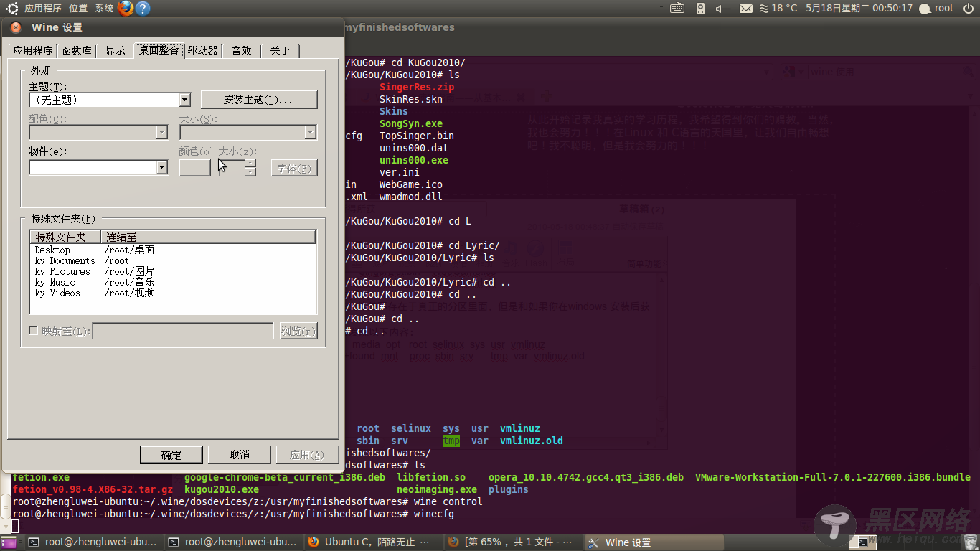
Task: Switch to '第 65%' archive taskbar item
Action: coord(513,542)
